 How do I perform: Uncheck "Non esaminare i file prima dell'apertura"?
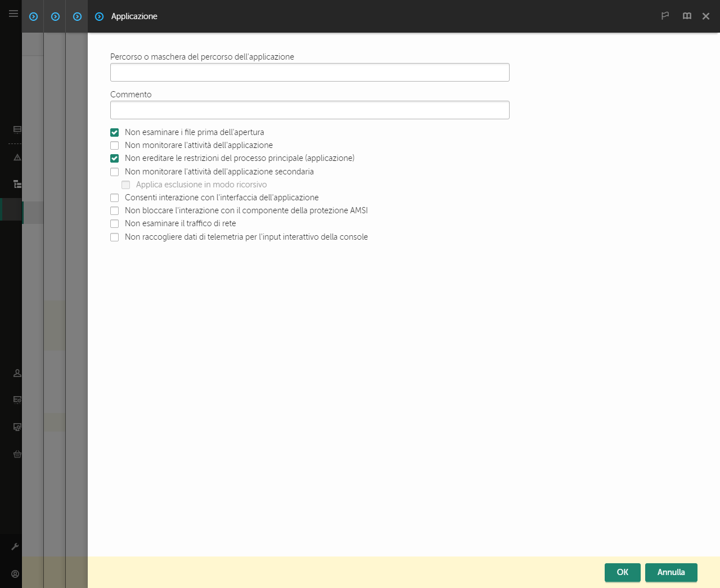(114, 132)
